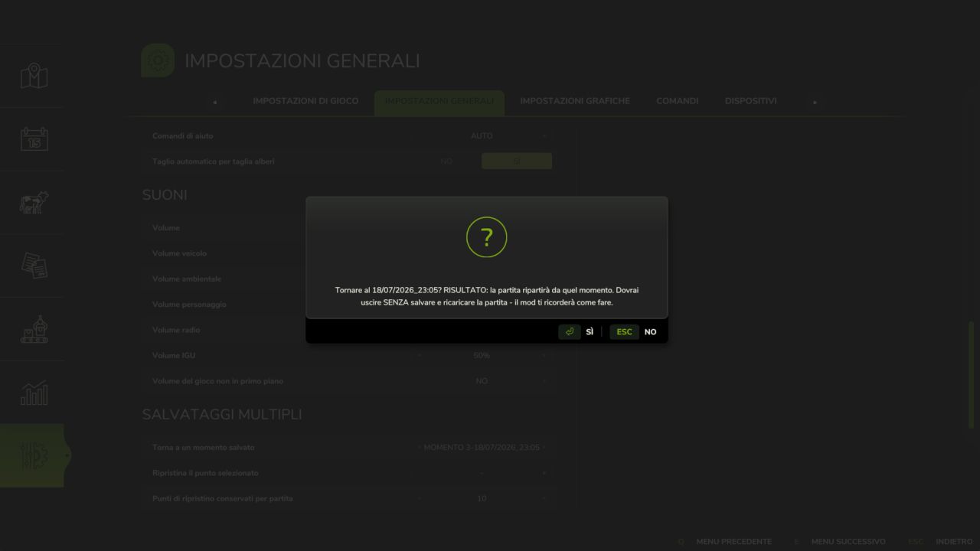Click the SALVATAGGI MULTIPLI section heading

click(222, 414)
